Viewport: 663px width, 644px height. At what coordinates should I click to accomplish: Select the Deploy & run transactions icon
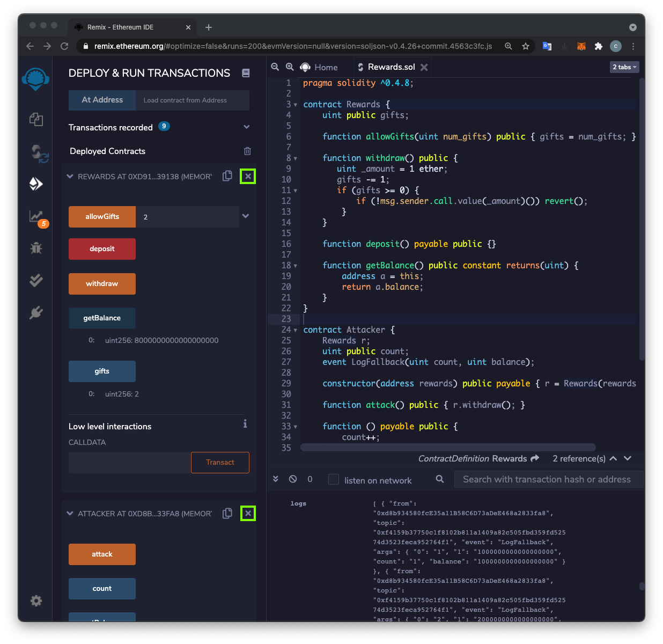click(x=36, y=184)
